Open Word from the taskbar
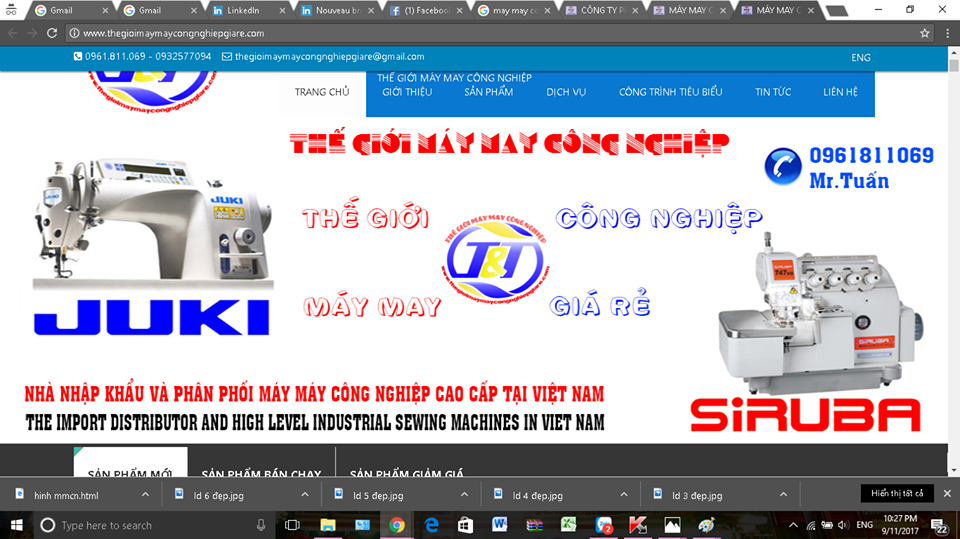This screenshot has height=539, width=960. click(500, 525)
